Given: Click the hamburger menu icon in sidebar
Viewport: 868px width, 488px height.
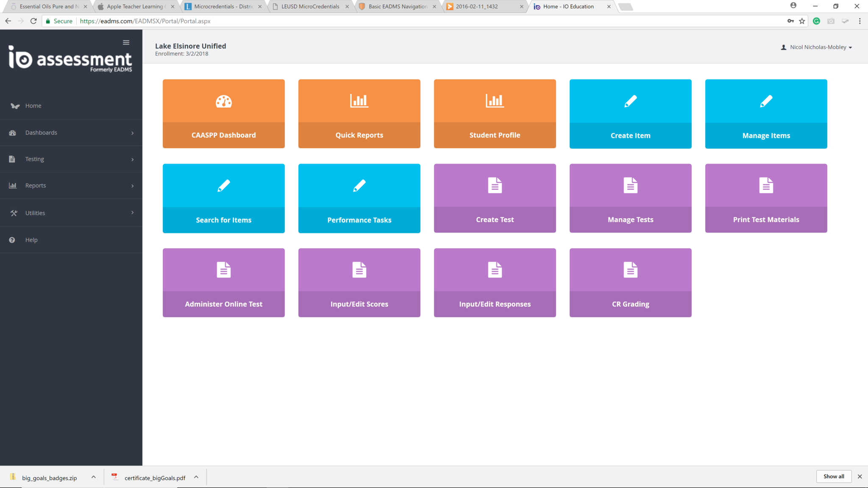Looking at the screenshot, I should (126, 42).
